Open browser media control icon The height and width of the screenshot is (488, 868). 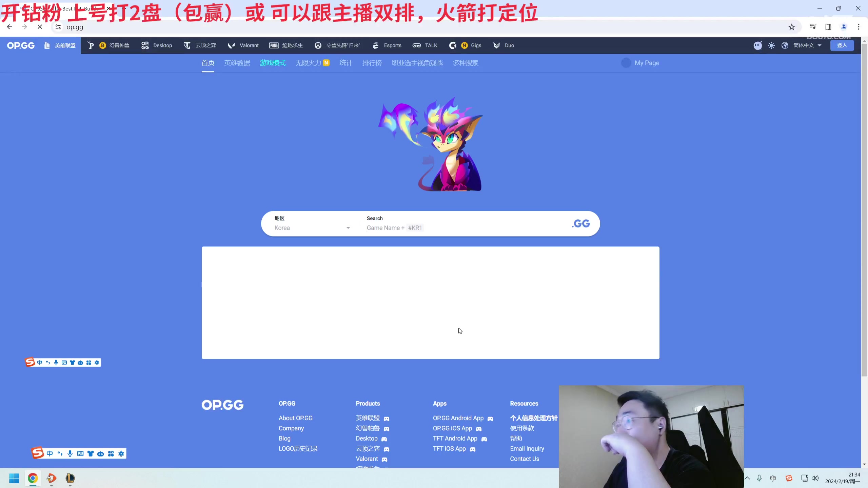click(813, 27)
